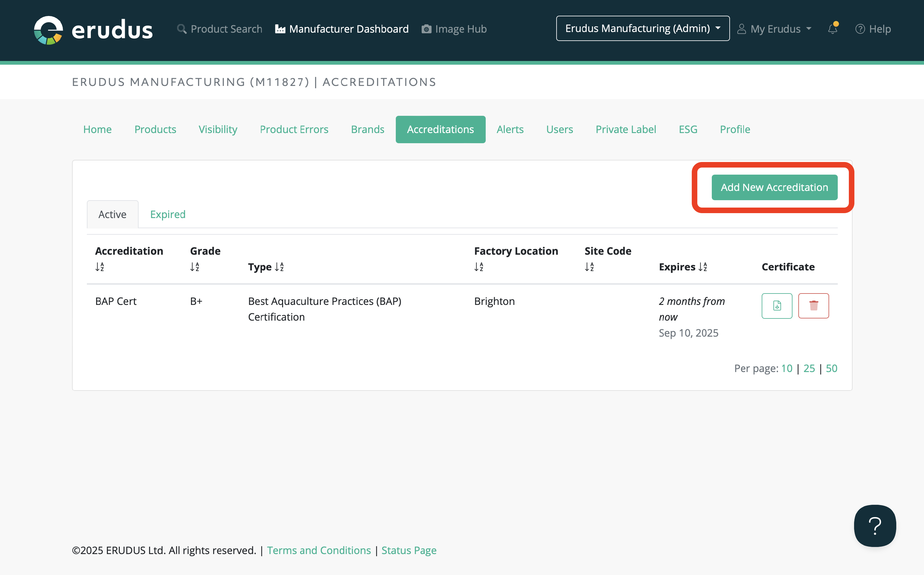Open the My Erudus dropdown menu
The height and width of the screenshot is (575, 924).
pos(775,29)
